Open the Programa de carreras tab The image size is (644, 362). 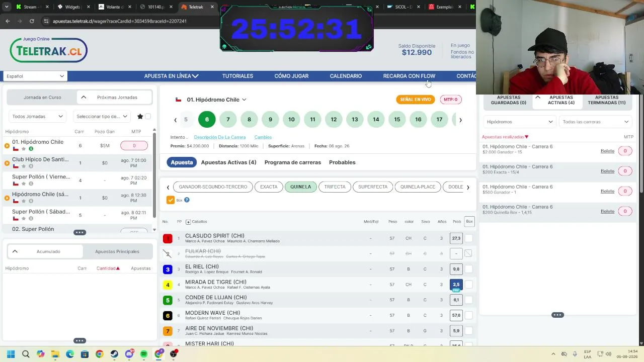(292, 162)
